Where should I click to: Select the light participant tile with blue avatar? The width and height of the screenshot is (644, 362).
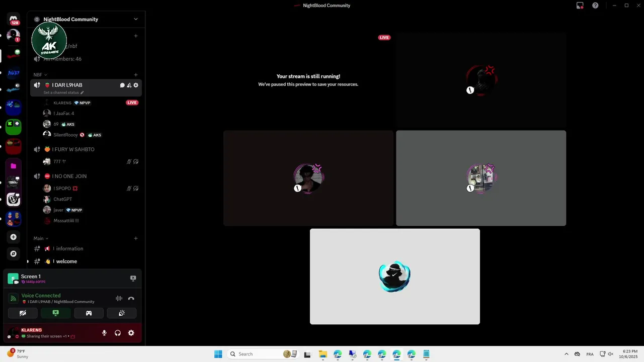[395, 277]
